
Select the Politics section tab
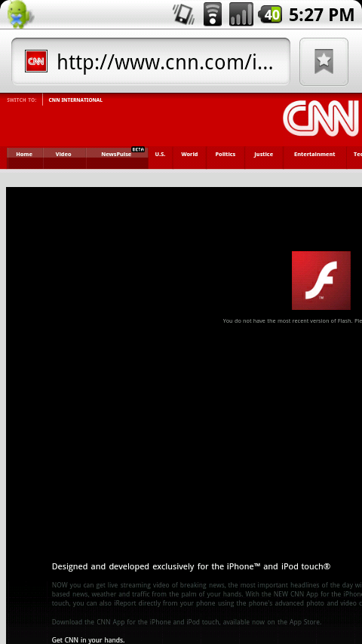(225, 155)
